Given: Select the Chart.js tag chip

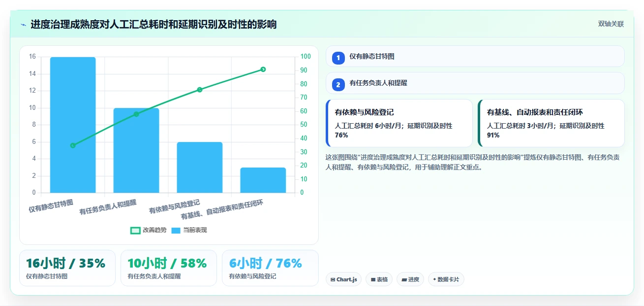Looking at the screenshot, I should coord(343,279).
